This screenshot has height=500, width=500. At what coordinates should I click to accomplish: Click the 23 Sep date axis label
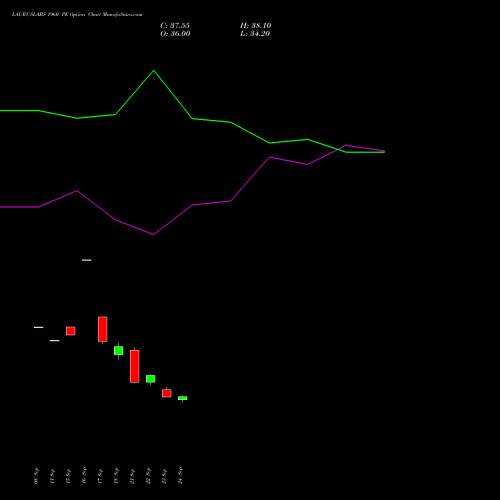(164, 476)
